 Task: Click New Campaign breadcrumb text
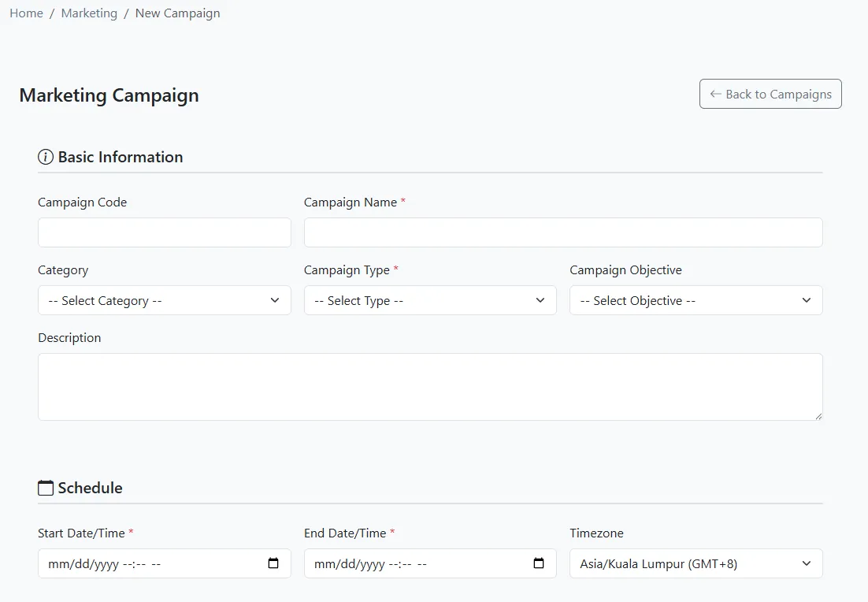click(x=178, y=13)
